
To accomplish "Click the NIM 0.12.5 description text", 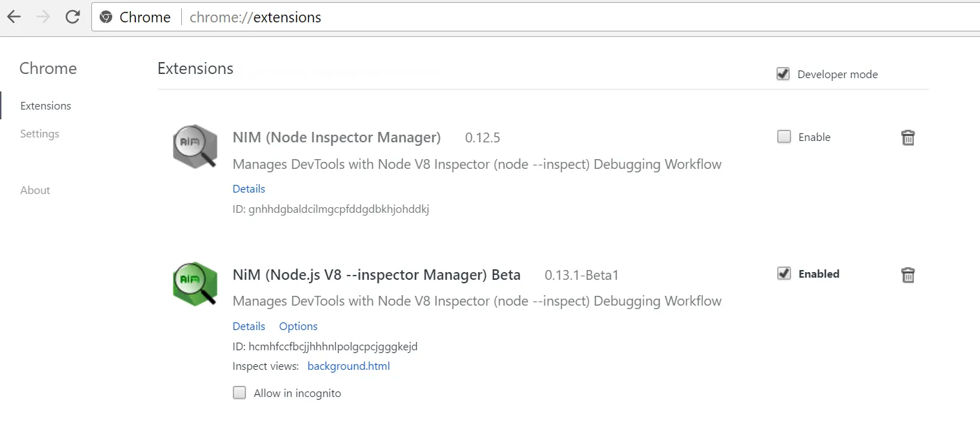I will coord(477,165).
